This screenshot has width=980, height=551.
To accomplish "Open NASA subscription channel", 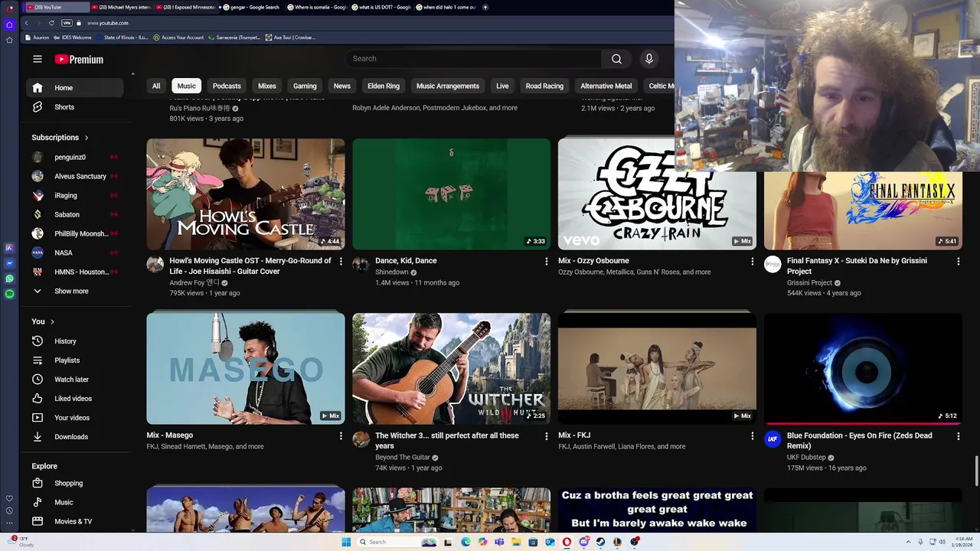I will pos(74,253).
